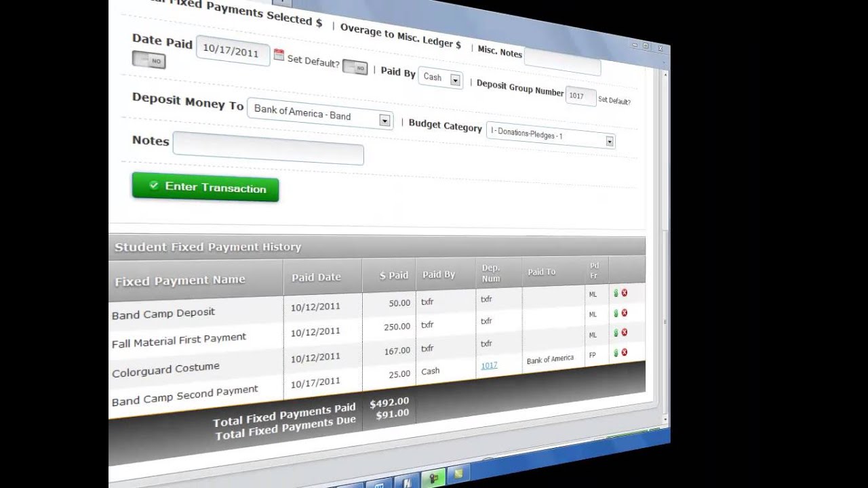Toggle the Set Default switch next to calendar
The width and height of the screenshot is (868, 488).
coord(355,67)
